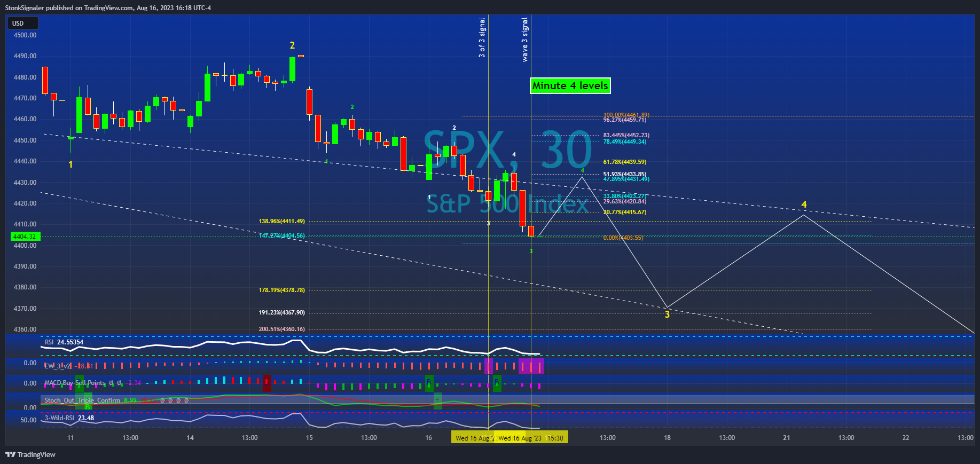The width and height of the screenshot is (980, 464).
Task: Select the 3-Wild-RSI 23.48 indicator legend
Action: tap(69, 418)
